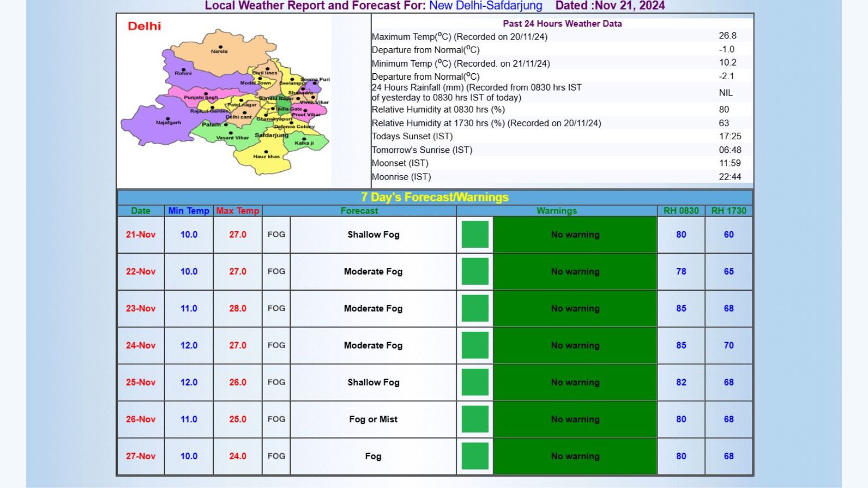Click the FOG icon in 24-Nov row
868x488 pixels.
[x=276, y=345]
